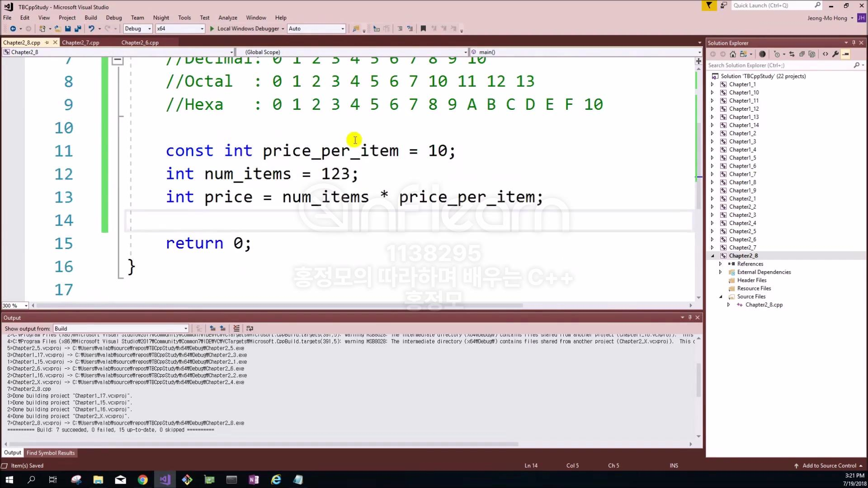Screen dimensions: 868x488
Task: Click the bookmark icon in the toolbar
Action: click(423, 28)
